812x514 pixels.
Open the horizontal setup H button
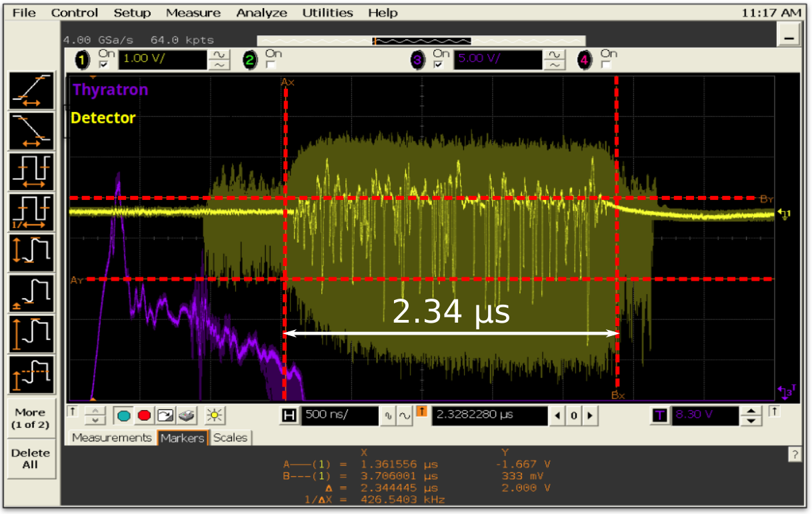point(289,416)
